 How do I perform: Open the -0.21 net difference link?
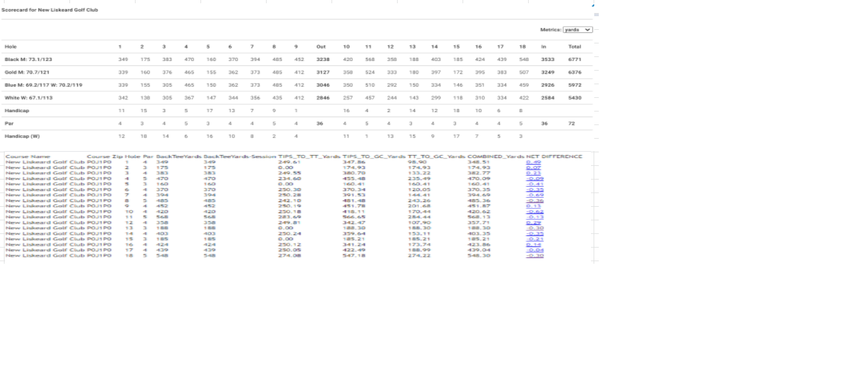pyautogui.click(x=535, y=239)
